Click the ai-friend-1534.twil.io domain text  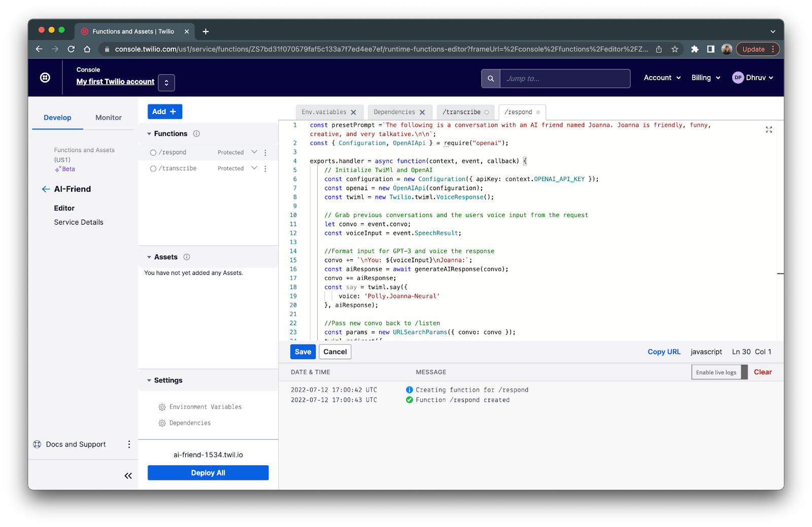[x=208, y=455]
